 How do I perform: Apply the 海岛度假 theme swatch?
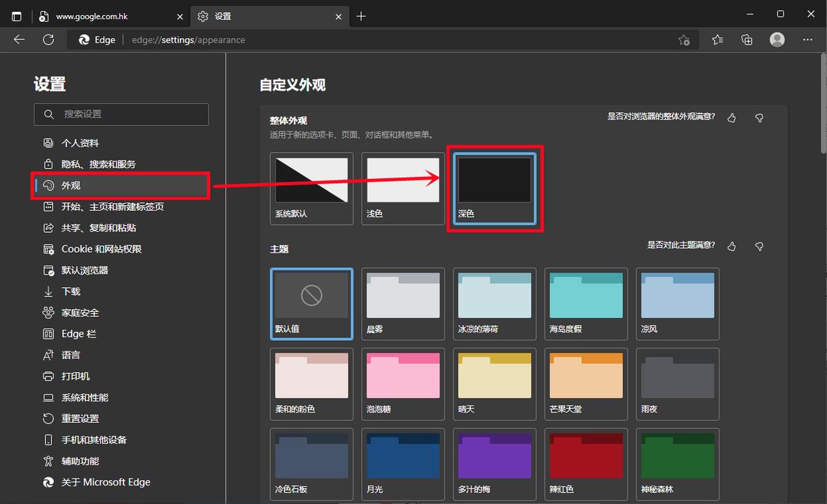point(585,300)
